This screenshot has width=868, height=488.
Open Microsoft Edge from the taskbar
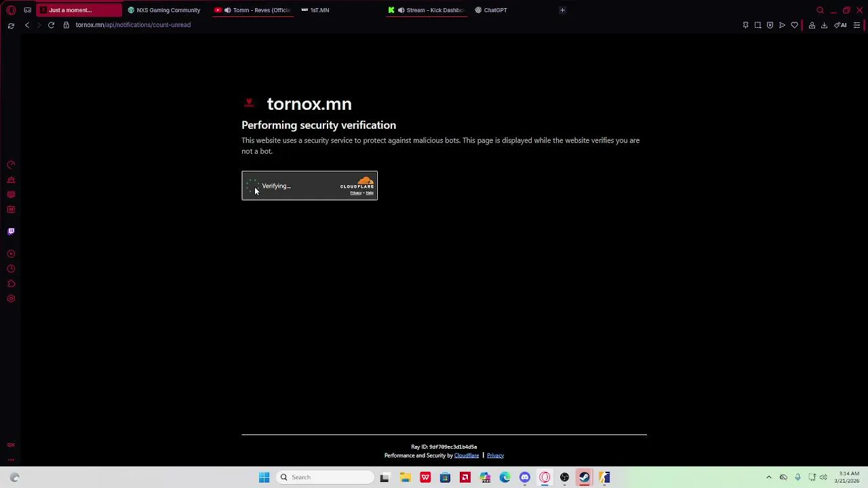pos(505,477)
